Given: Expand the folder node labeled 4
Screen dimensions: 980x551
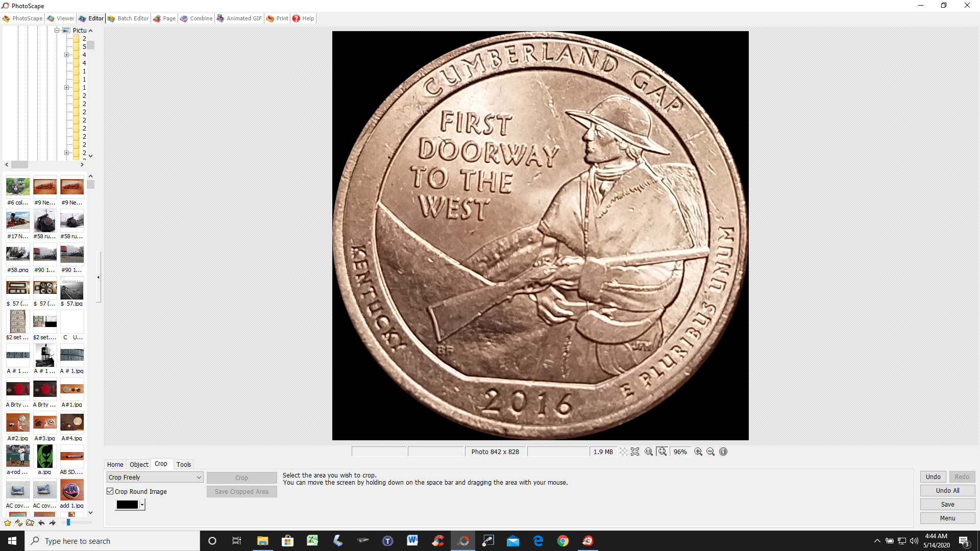Looking at the screenshot, I should [66, 55].
